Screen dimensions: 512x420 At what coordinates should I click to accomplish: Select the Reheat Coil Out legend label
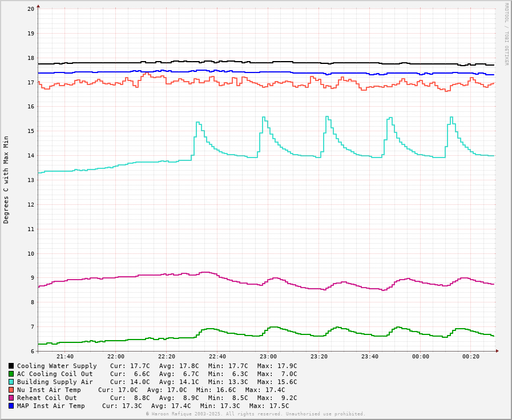(47, 398)
